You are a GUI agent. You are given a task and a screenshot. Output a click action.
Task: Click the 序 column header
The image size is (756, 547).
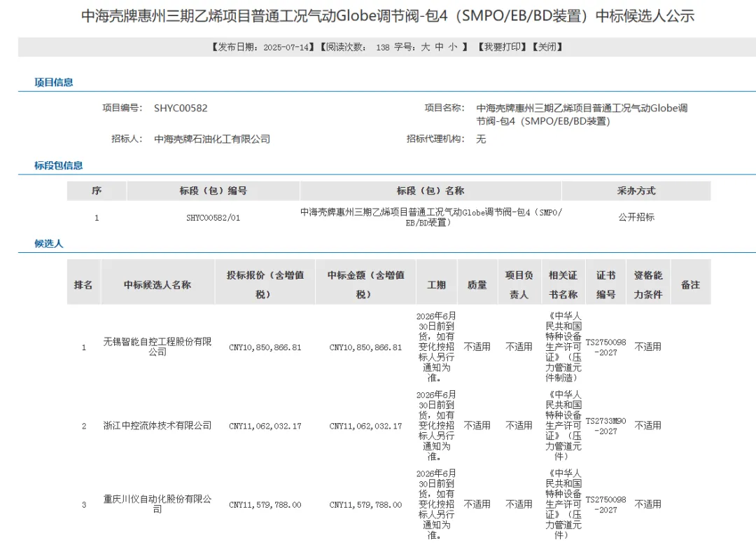click(x=97, y=191)
